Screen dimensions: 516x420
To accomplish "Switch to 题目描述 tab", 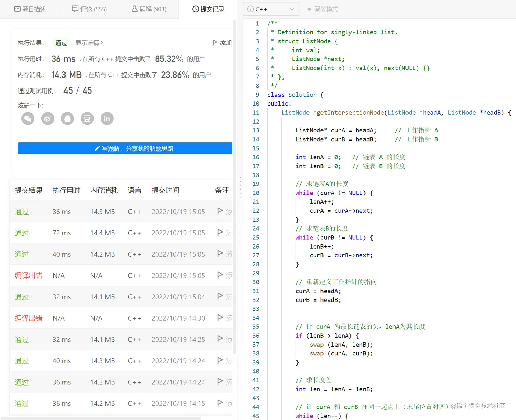I will click(30, 9).
